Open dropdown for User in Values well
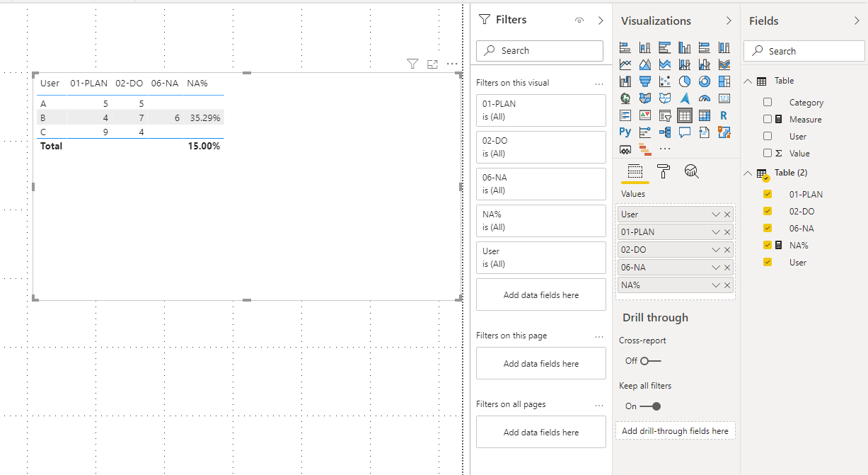Viewport: 868px width, 475px height. (x=716, y=214)
